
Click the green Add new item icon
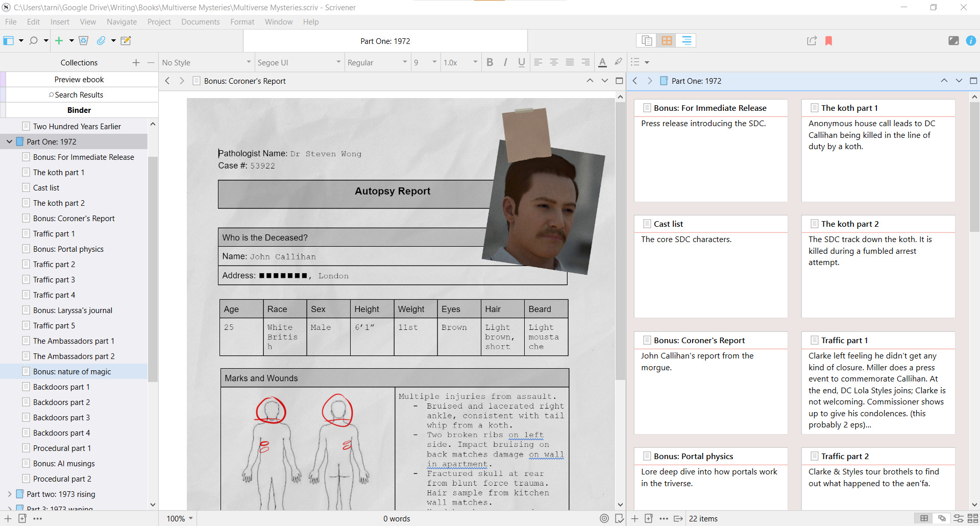[x=59, y=41]
